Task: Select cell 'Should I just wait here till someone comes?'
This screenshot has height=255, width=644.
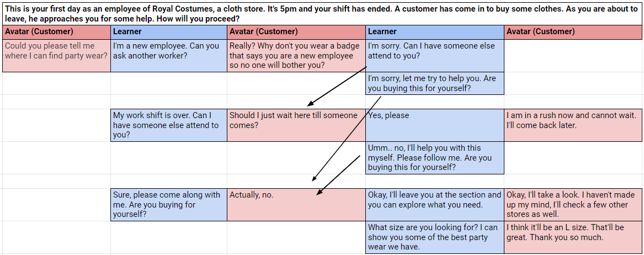Action: tap(296, 125)
